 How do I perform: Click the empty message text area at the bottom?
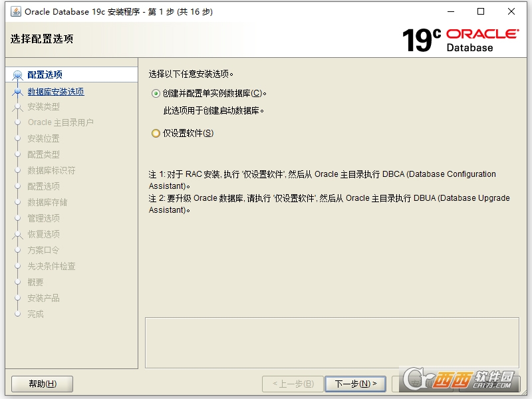tap(332, 342)
